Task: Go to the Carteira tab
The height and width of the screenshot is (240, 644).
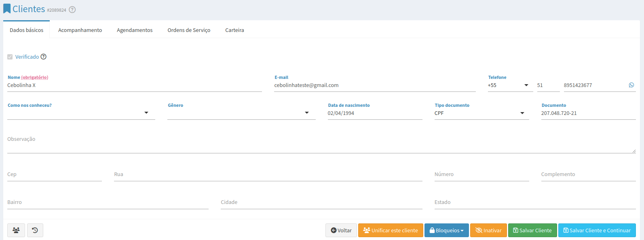Action: tap(234, 30)
